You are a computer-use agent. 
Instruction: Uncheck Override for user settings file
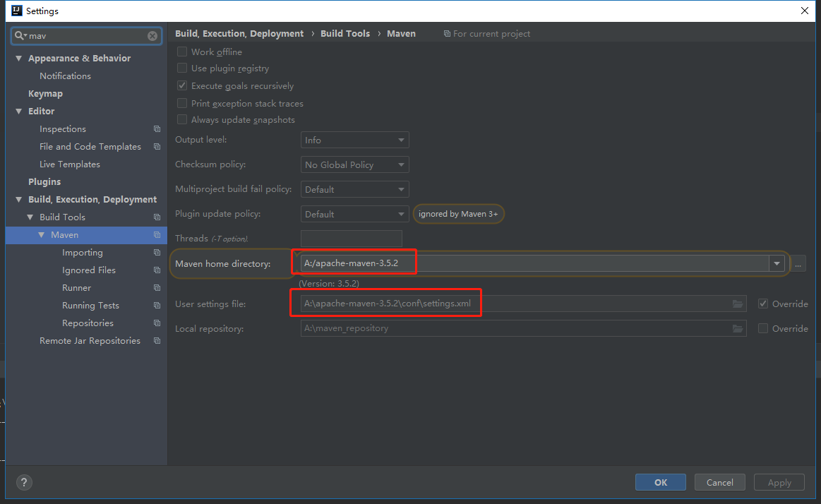[x=763, y=304]
